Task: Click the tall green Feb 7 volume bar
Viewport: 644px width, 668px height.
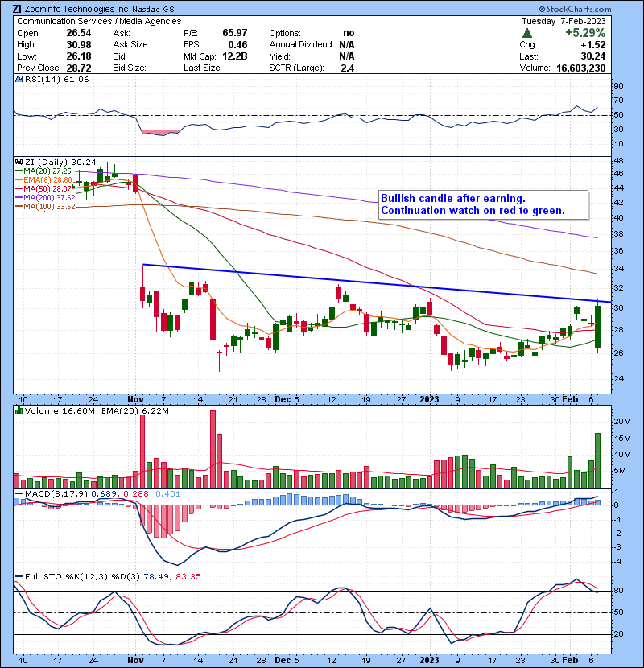Action: [597, 460]
